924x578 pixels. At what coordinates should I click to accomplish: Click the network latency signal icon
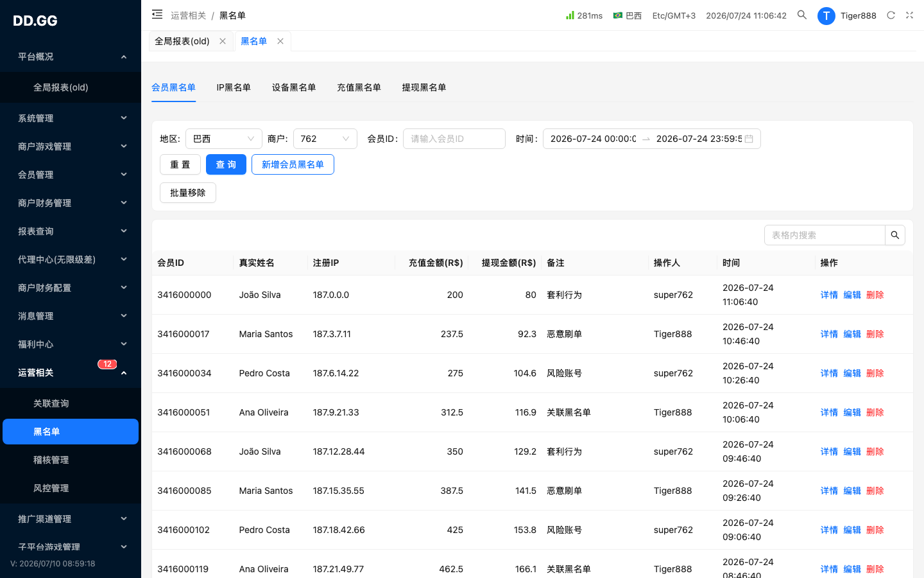(x=570, y=15)
